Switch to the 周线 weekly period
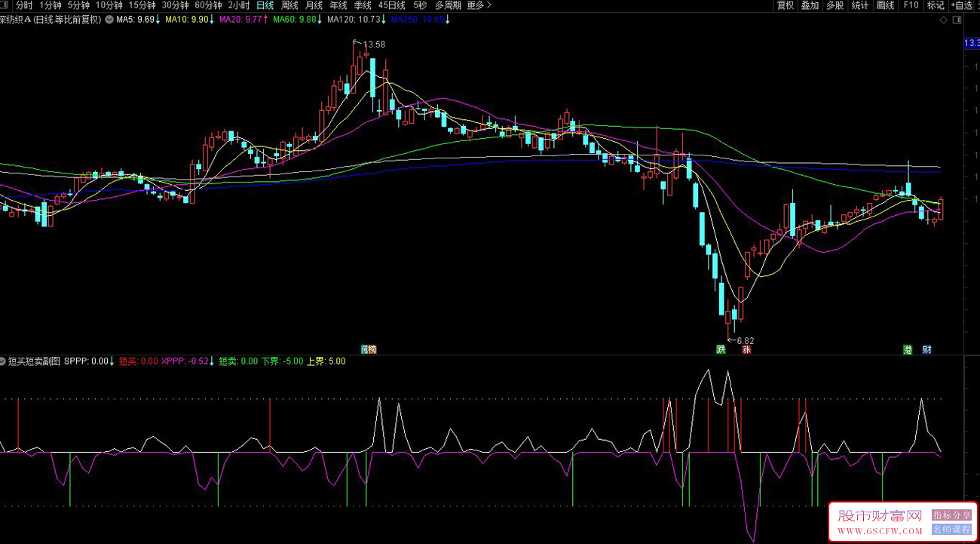The width and height of the screenshot is (980, 544). 289,5
